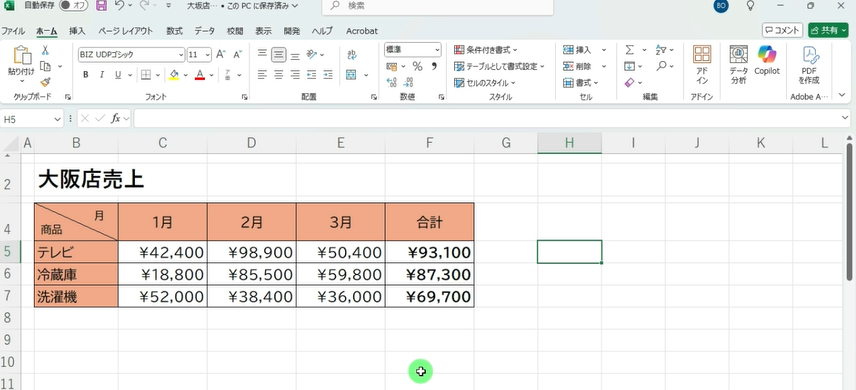Apply yellow fill color bucket

[x=174, y=75]
